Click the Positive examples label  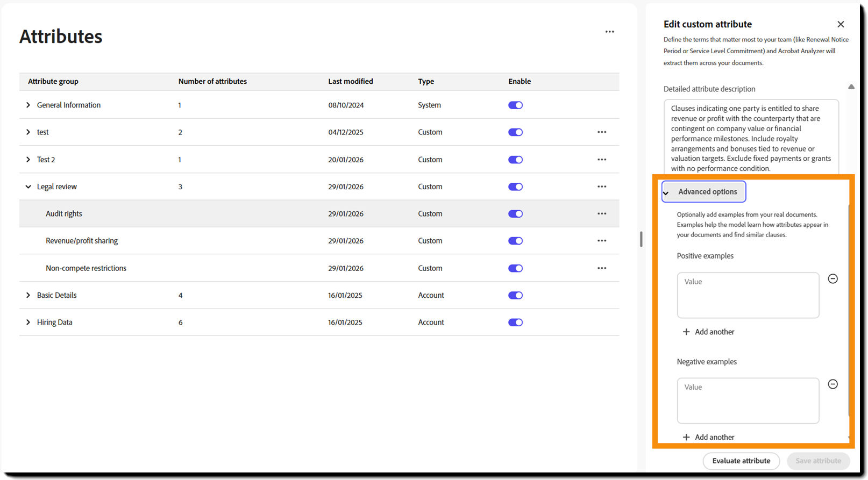[705, 256]
